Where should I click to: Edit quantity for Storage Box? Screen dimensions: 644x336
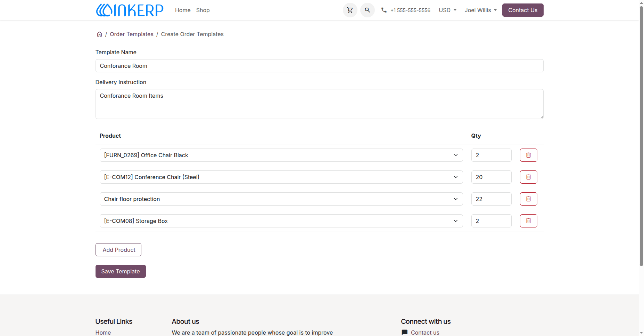point(491,221)
